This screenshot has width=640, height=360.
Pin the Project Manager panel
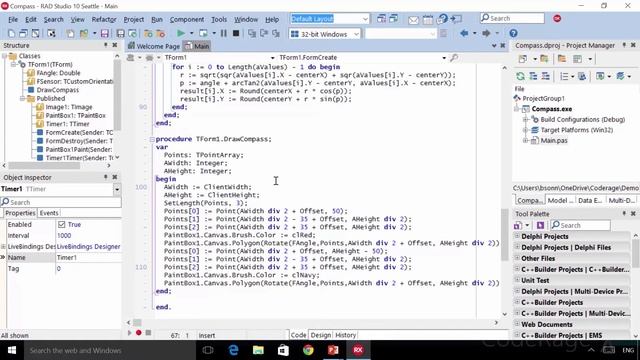click(x=624, y=45)
